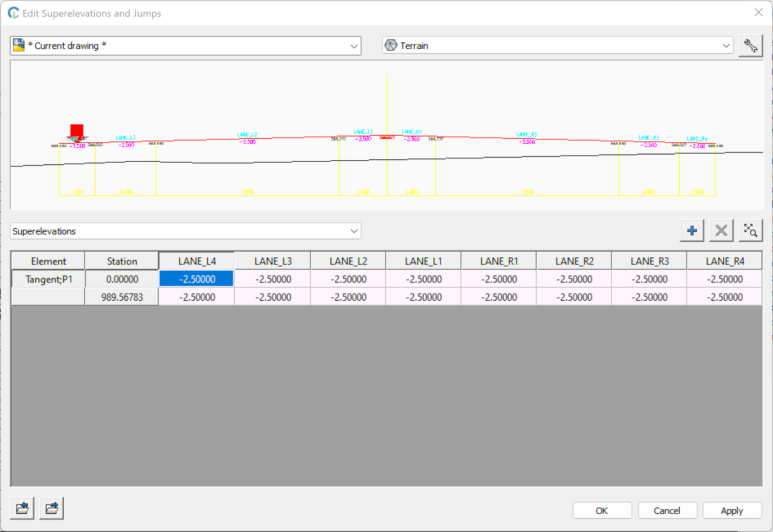This screenshot has height=532, width=773.
Task: Select the LANE_L4 column header
Action: pos(197,261)
